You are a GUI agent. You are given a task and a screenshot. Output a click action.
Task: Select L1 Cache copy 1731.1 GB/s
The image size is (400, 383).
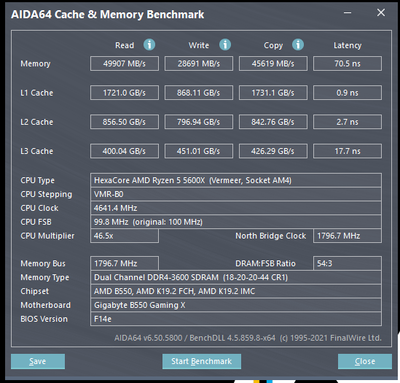(x=273, y=93)
